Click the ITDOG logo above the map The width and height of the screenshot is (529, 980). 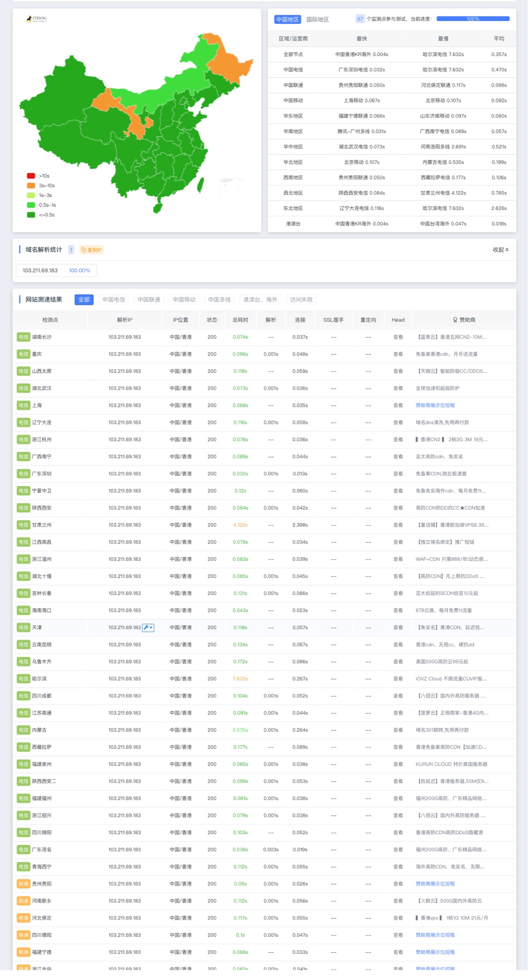(36, 19)
